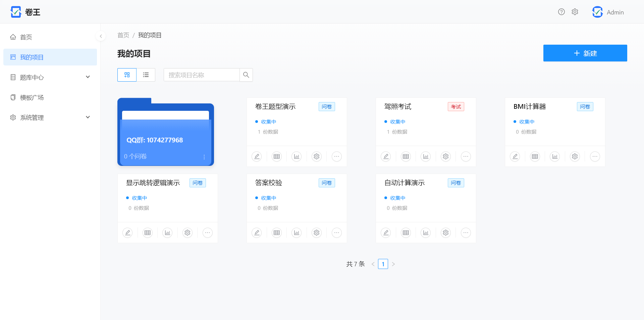Open settings of 答案校验 card
Image resolution: width=644 pixels, height=320 pixels.
pos(317,233)
